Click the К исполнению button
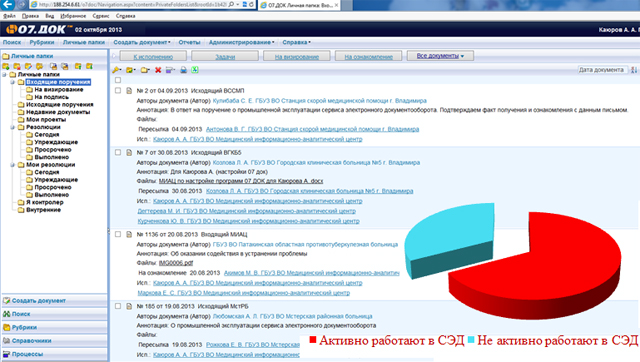640x362 pixels. pos(153,56)
